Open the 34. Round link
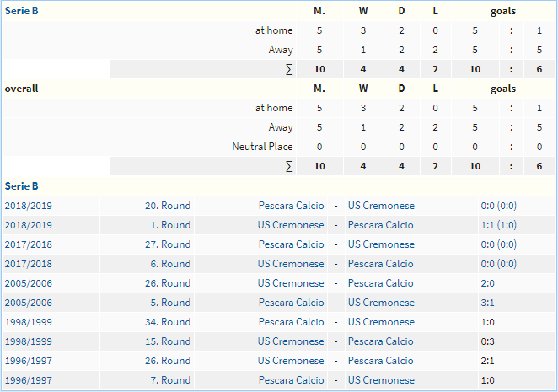Image resolution: width=558 pixels, height=392 pixels. point(168,322)
